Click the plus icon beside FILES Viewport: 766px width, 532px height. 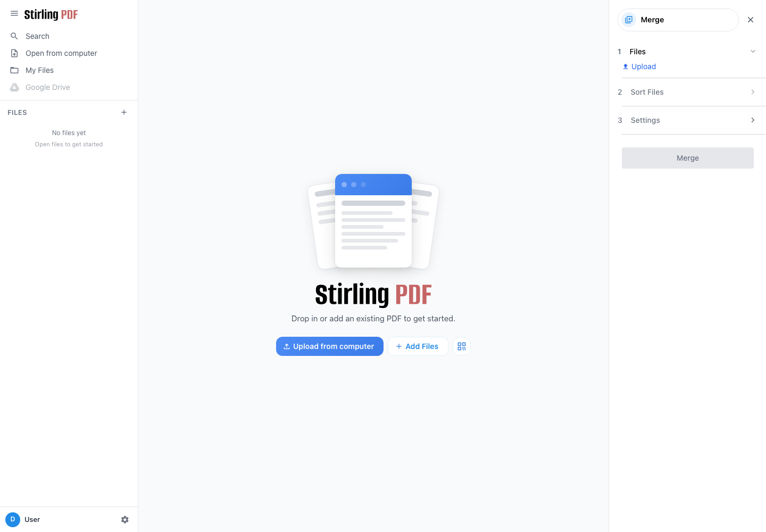[124, 112]
